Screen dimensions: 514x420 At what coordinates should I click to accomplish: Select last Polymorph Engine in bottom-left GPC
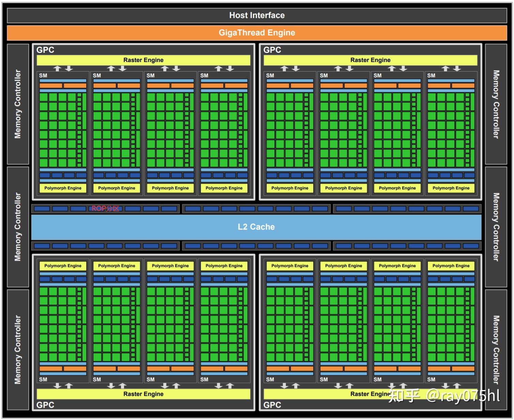pos(224,266)
